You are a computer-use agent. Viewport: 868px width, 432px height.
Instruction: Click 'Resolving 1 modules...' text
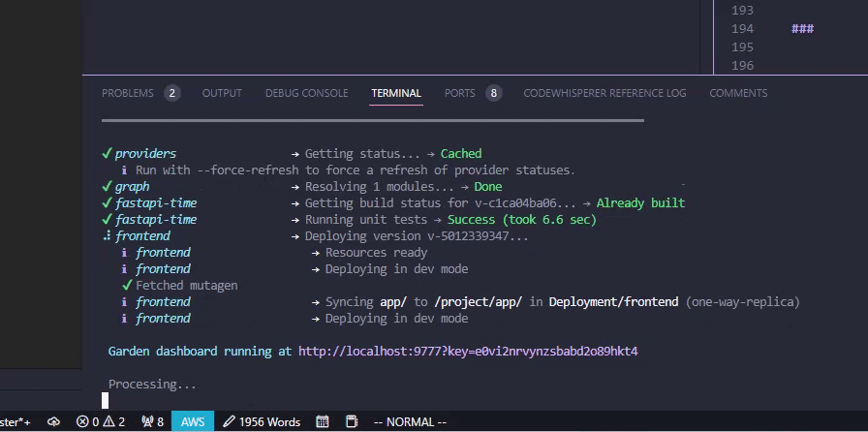tap(379, 187)
